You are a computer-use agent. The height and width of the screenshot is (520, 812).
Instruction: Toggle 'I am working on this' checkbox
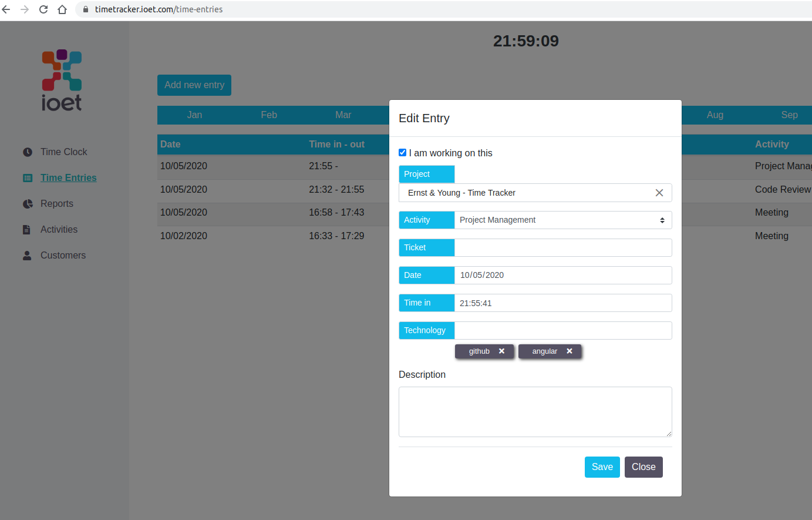point(403,153)
